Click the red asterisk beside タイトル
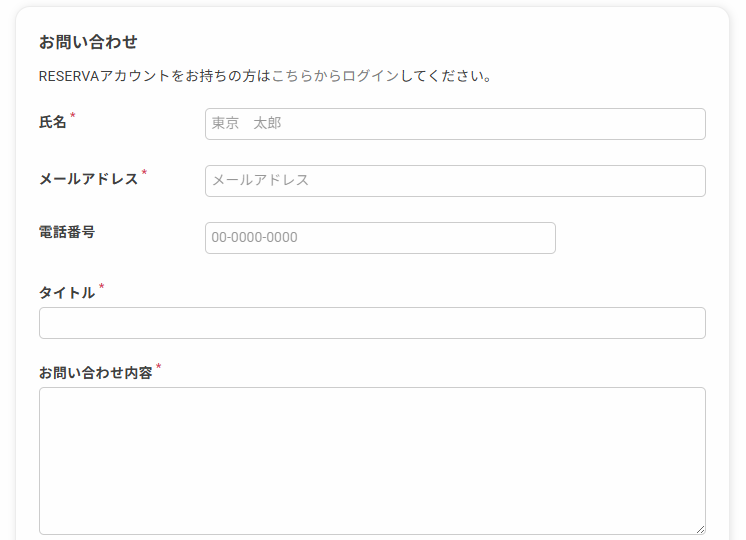 (x=101, y=288)
